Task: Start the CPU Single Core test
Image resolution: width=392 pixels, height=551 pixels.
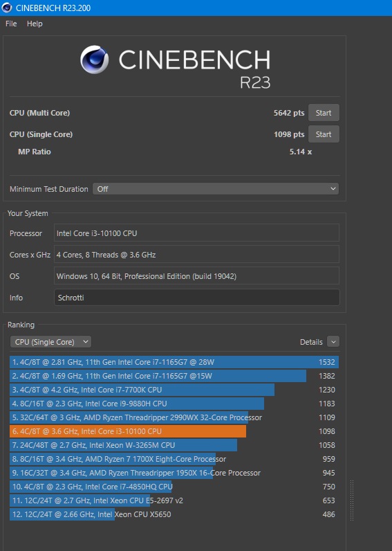Action: [324, 134]
